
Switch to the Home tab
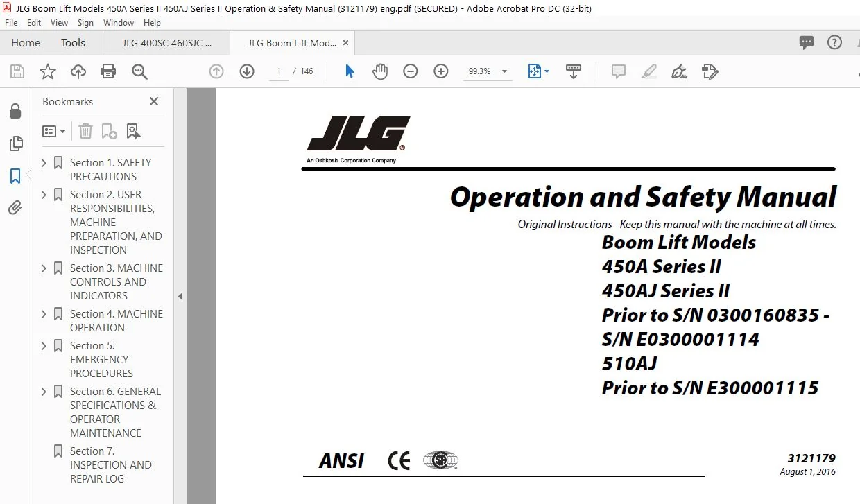click(26, 42)
